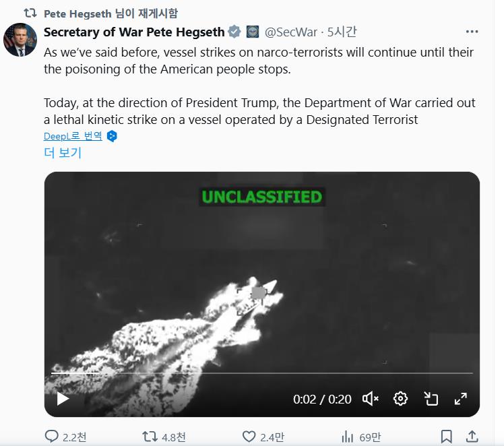The height and width of the screenshot is (446, 504).
Task: Click the affiliation badge beside verified checkmark
Action: [253, 32]
